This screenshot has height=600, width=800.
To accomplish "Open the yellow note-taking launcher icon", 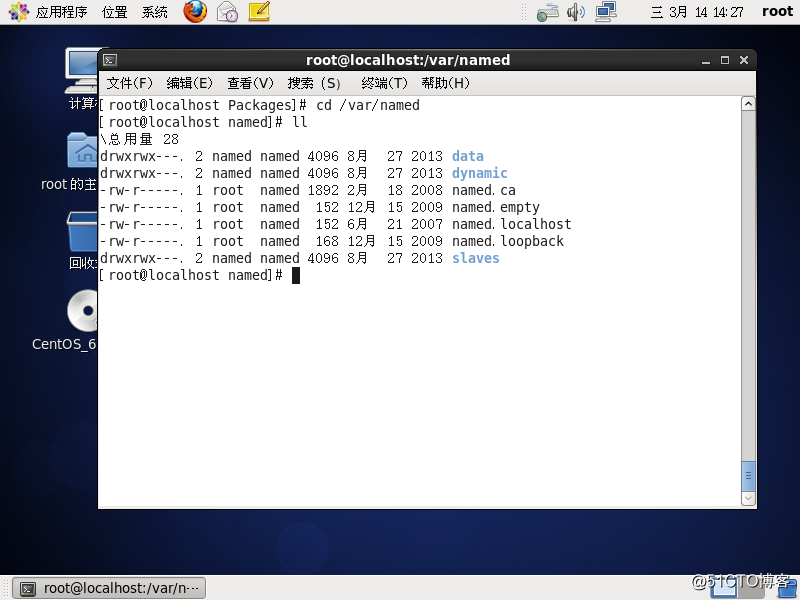I will click(259, 12).
